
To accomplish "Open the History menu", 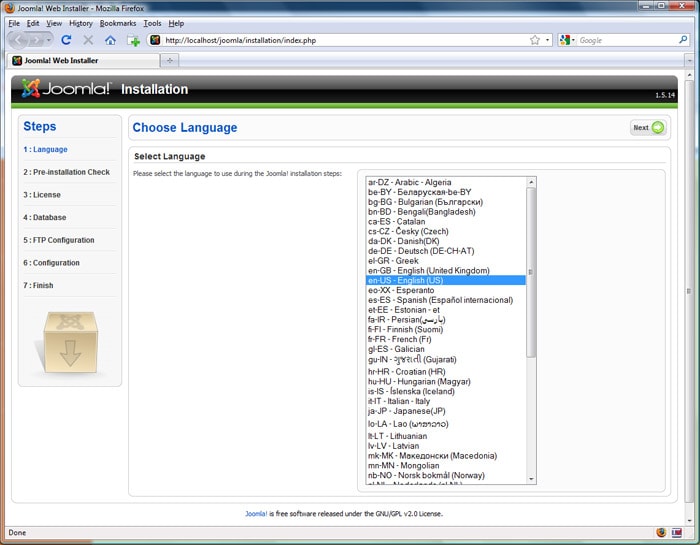I will (x=80, y=22).
